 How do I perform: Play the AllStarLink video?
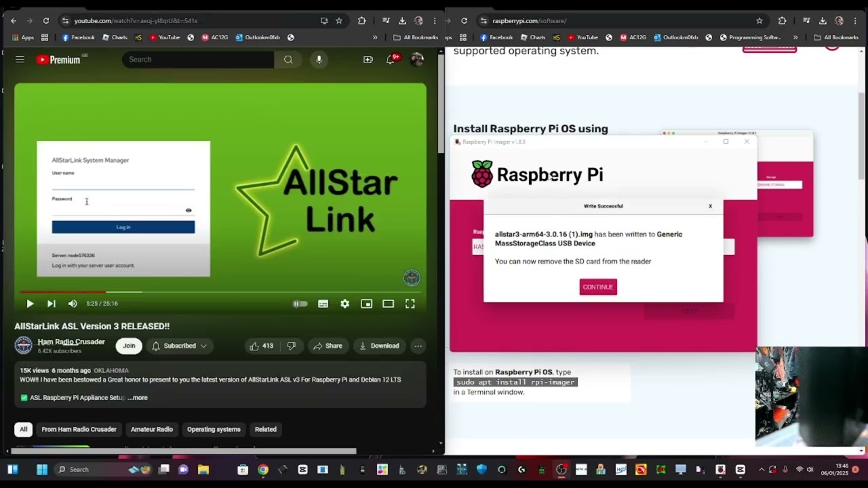pyautogui.click(x=30, y=304)
